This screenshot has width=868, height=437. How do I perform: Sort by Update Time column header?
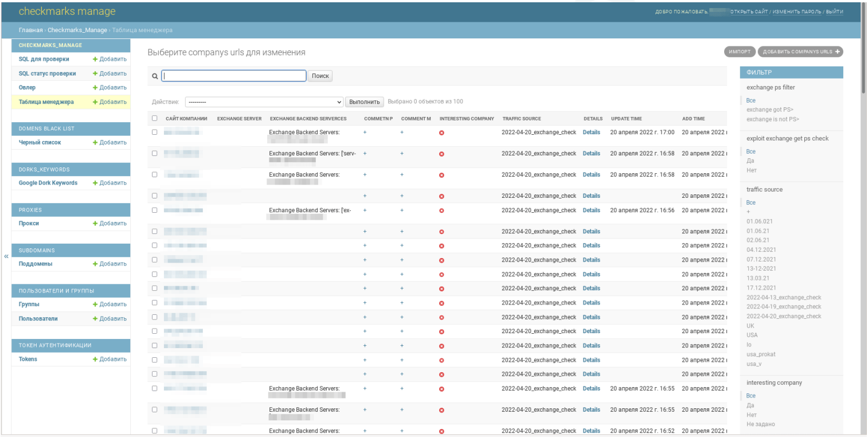(x=627, y=119)
